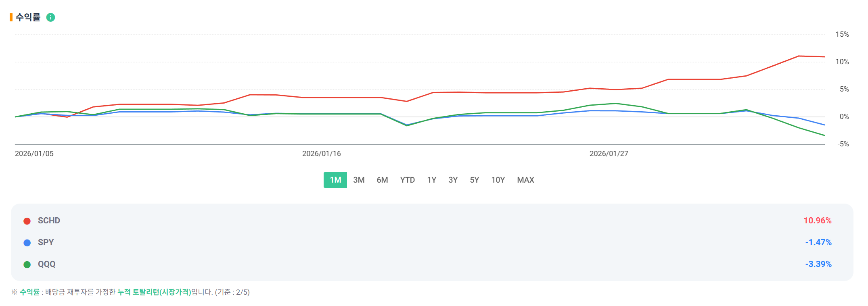Click the SPY legend label
Image resolution: width=868 pixels, height=306 pixels.
click(46, 242)
